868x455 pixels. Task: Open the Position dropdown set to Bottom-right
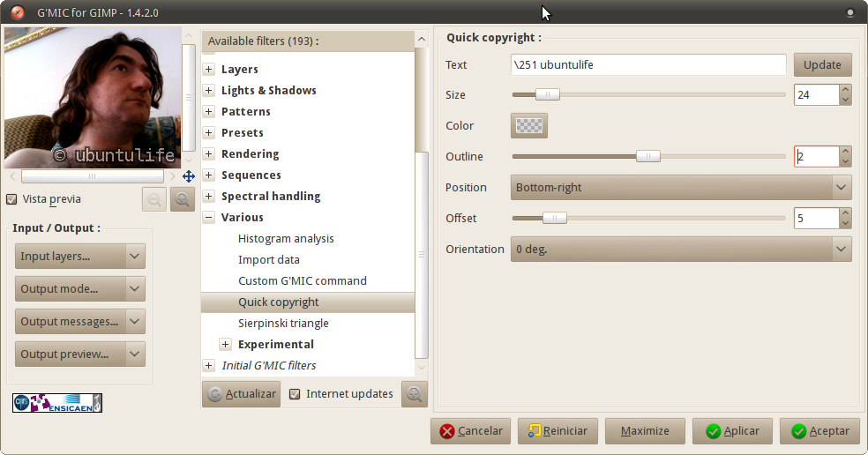point(680,187)
